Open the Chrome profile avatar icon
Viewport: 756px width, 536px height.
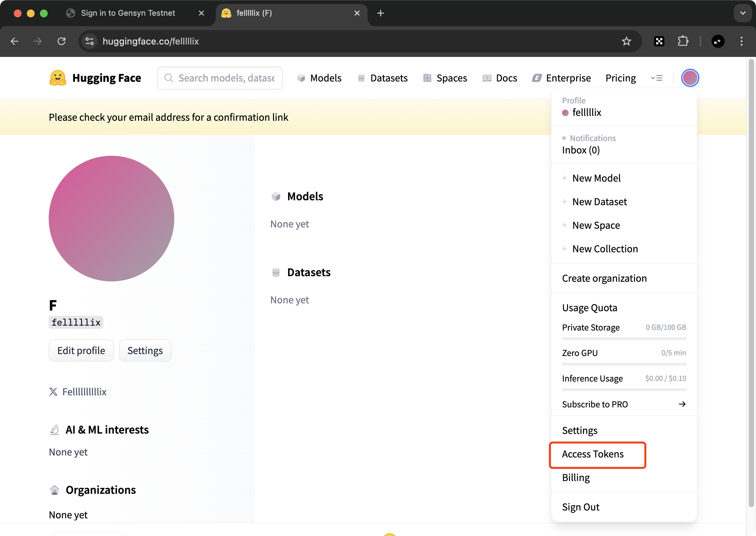coord(718,41)
